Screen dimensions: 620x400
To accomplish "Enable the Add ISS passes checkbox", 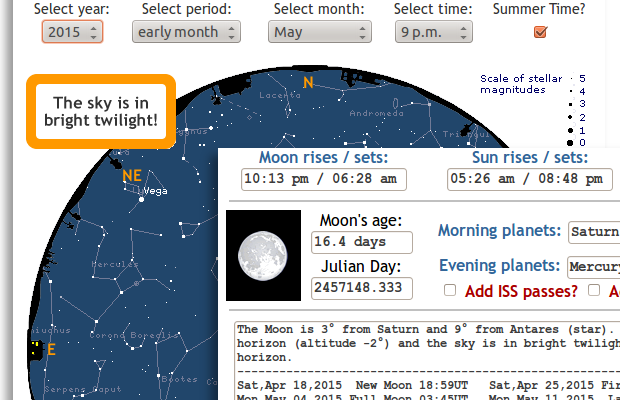I will point(450,290).
